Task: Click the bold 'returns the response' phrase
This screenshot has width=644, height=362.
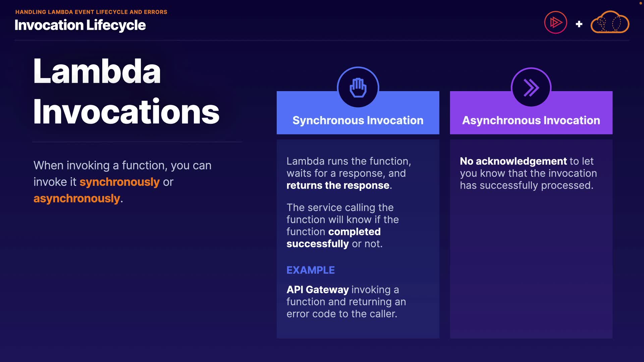Action: 338,185
